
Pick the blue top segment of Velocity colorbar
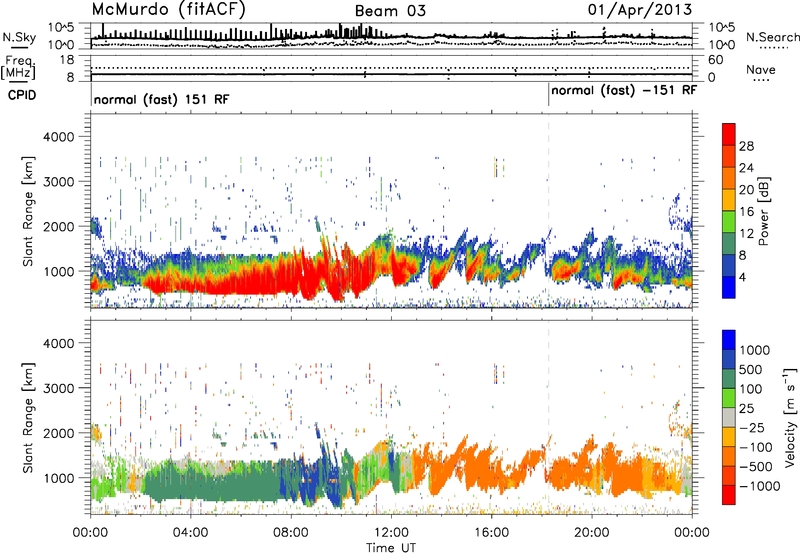click(x=729, y=340)
